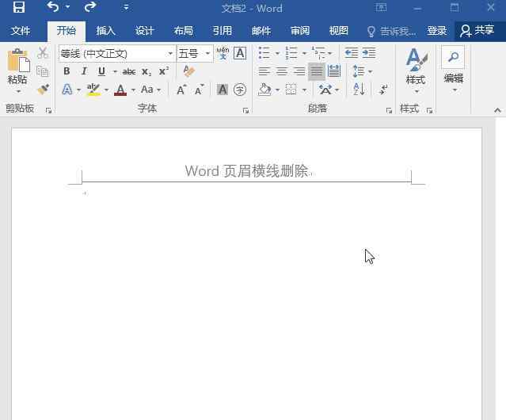
Task: Save the document using the floppy icon
Action: 19,7
